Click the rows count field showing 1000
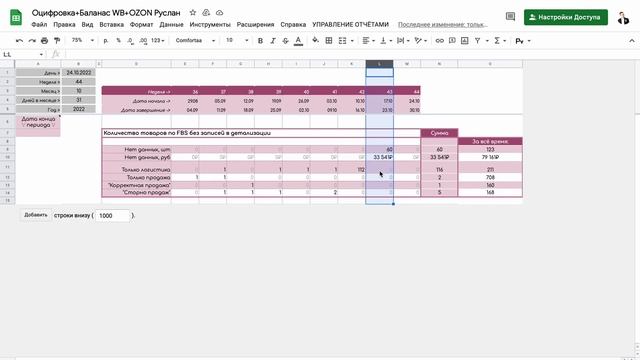 tap(113, 216)
